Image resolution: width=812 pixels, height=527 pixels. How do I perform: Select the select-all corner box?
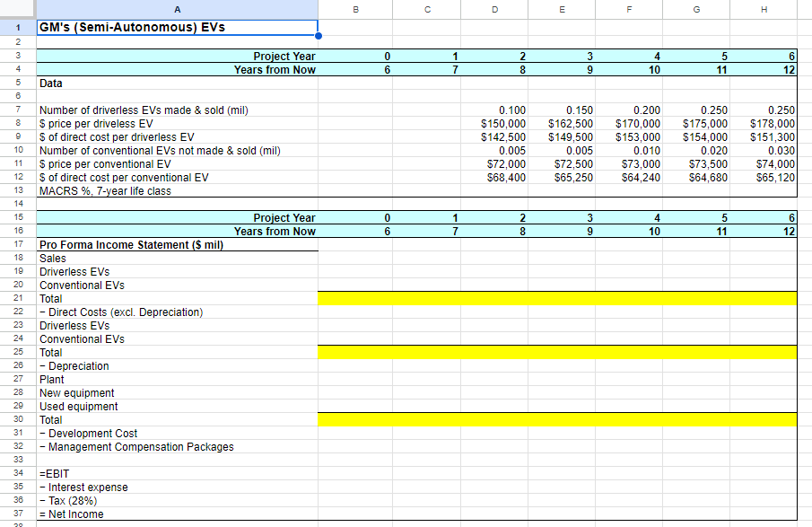(x=18, y=9)
